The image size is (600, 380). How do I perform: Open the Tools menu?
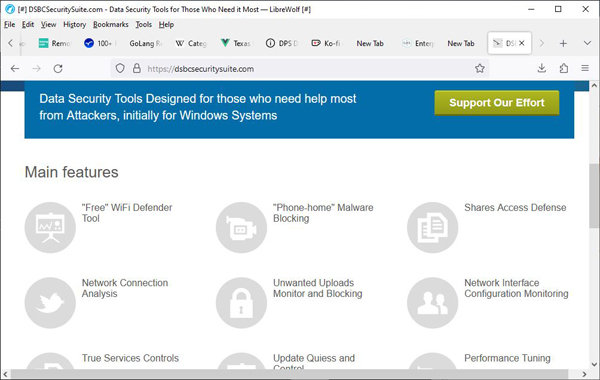point(143,24)
